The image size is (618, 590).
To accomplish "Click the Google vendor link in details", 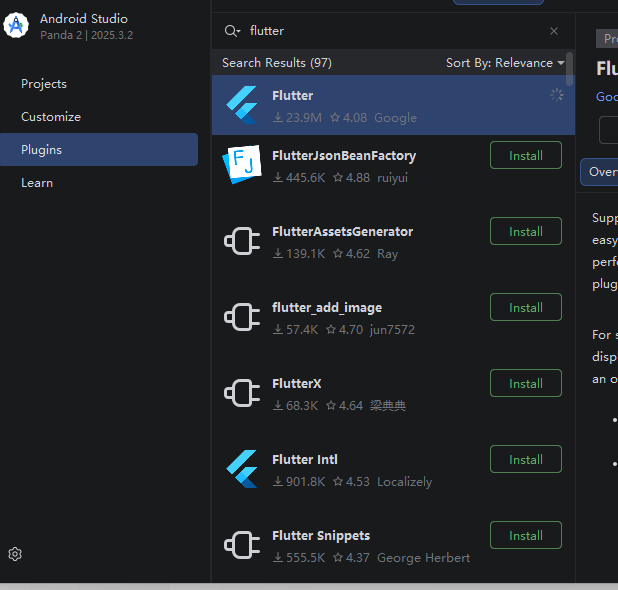I will tap(607, 97).
